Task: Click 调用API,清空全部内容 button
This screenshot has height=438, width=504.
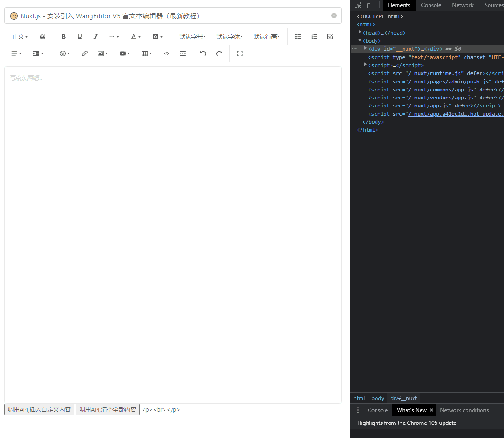Action: (x=108, y=409)
